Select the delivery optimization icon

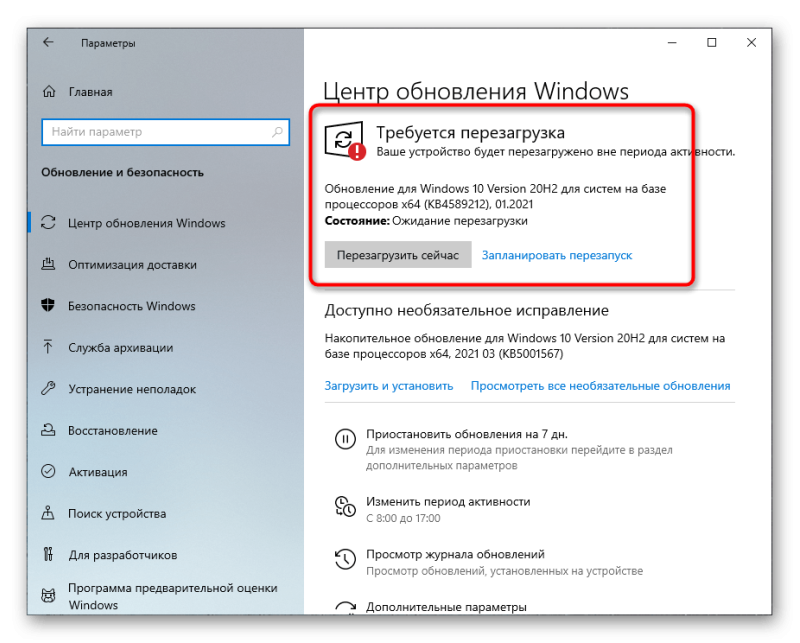pos(48,264)
